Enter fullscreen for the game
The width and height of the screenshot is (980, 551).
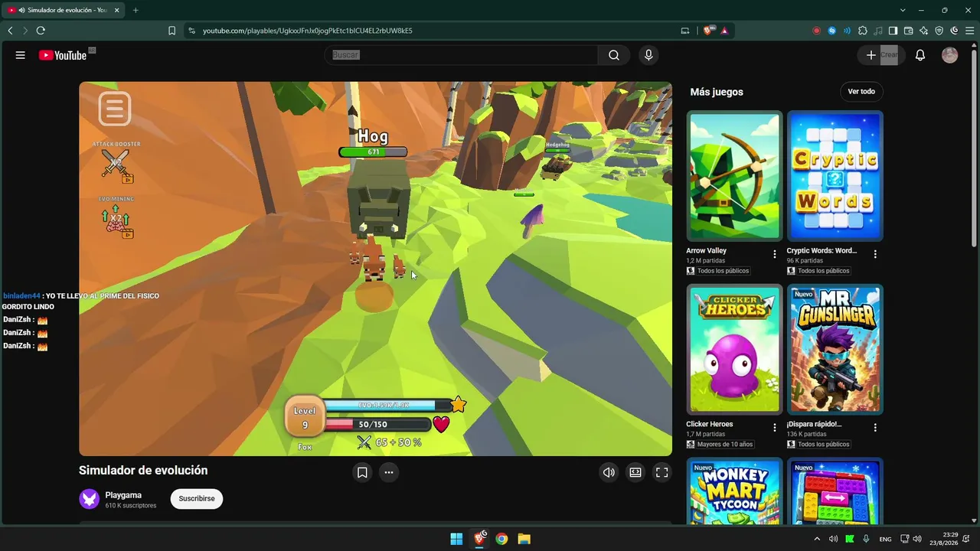click(x=661, y=472)
